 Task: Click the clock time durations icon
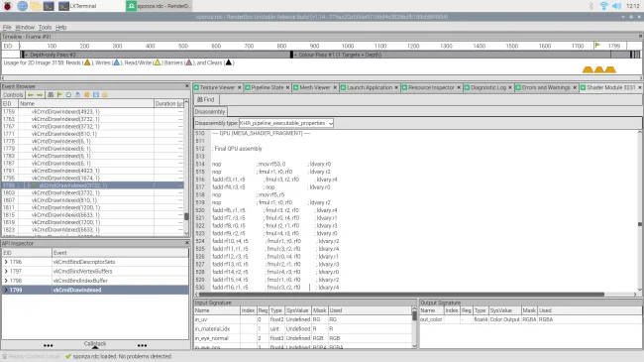tap(68, 94)
